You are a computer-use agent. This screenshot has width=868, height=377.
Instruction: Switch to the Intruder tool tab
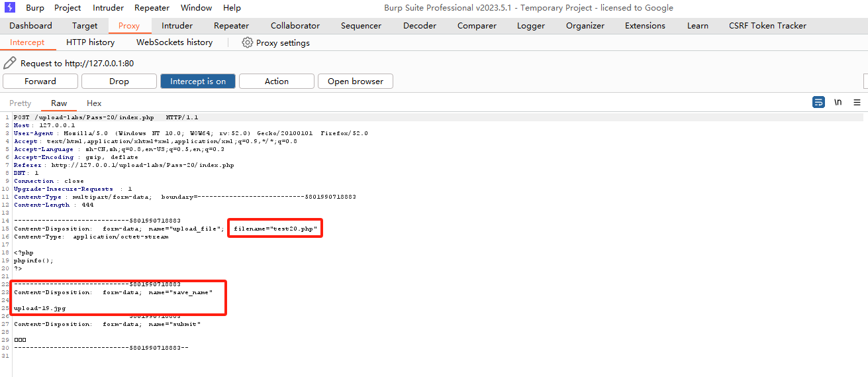pos(177,26)
